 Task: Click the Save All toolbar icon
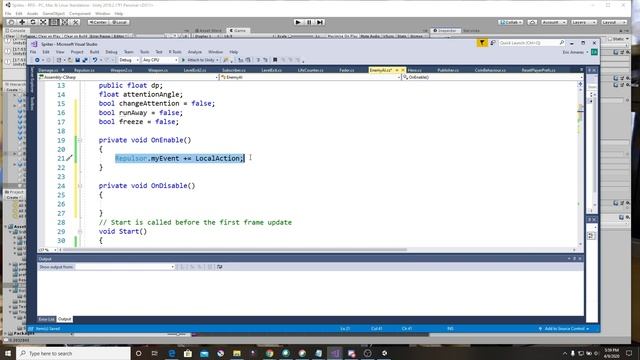tap(85, 60)
